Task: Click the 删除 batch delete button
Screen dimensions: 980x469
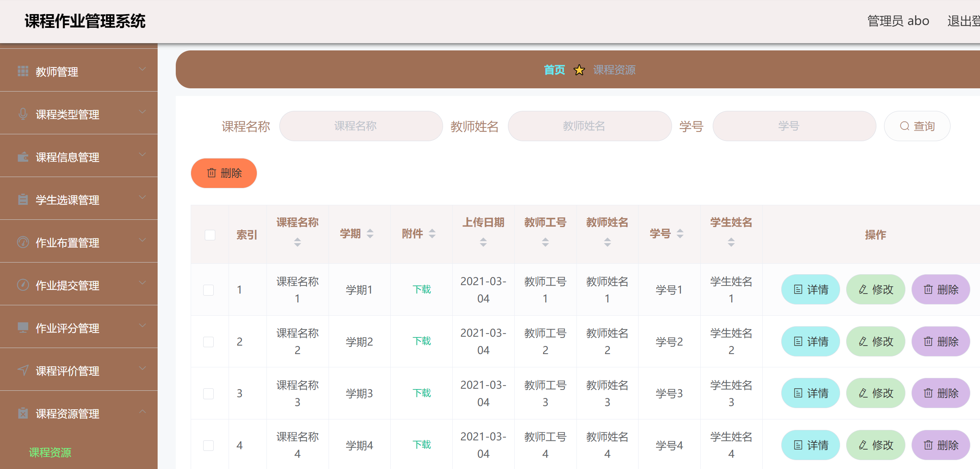Action: pyautogui.click(x=224, y=173)
